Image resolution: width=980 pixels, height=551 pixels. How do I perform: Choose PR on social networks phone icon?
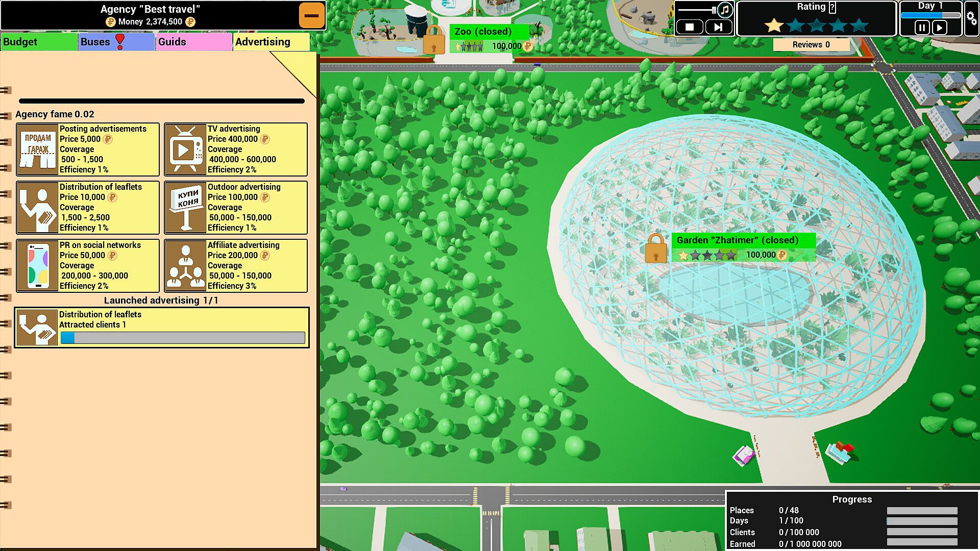tap(37, 266)
